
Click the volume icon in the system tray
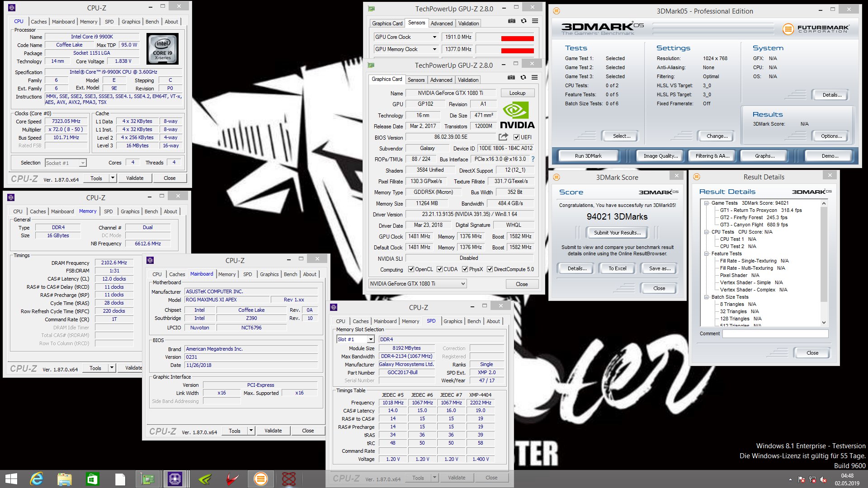824,479
